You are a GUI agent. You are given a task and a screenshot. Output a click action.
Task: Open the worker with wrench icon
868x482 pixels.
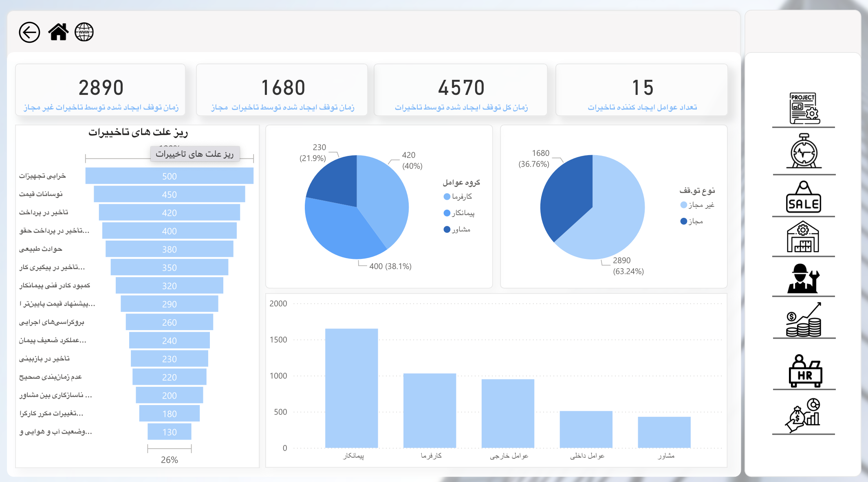click(x=803, y=278)
